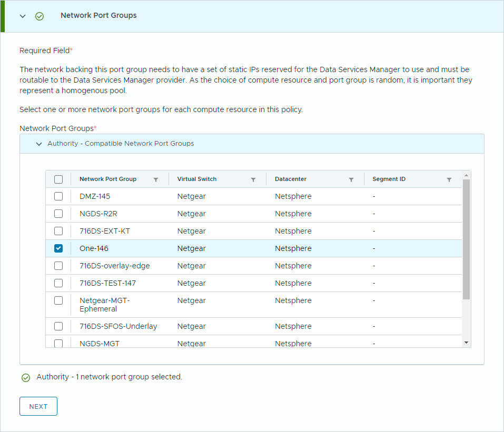
Task: Sort by Network Port Group column header
Action: tap(108, 179)
